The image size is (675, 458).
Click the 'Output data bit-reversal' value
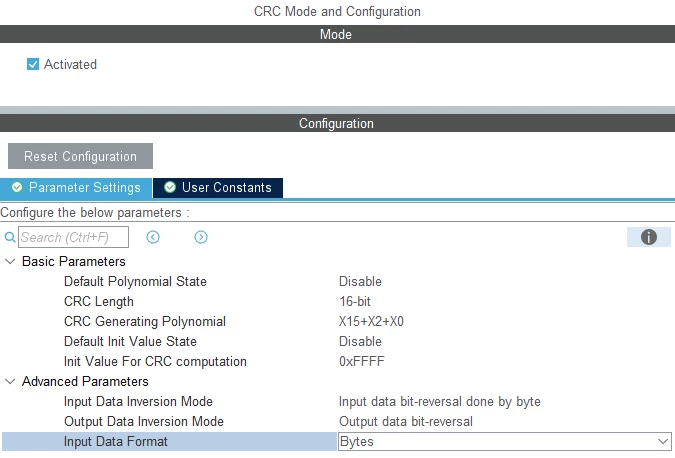(x=406, y=421)
